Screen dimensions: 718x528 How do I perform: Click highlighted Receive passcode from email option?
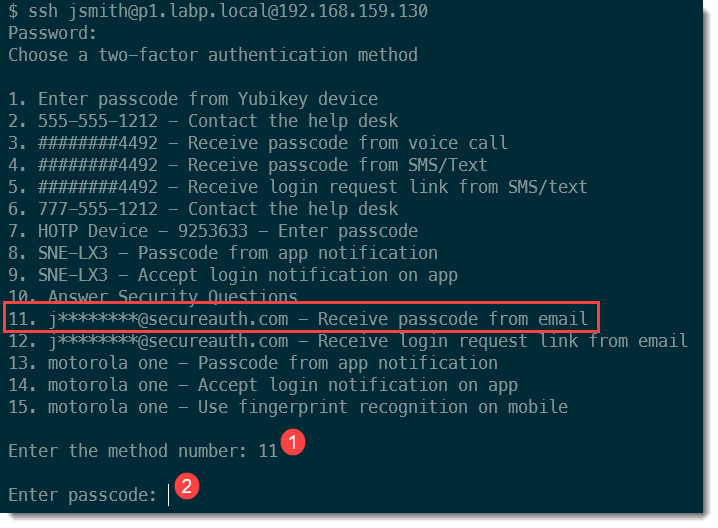(x=302, y=319)
